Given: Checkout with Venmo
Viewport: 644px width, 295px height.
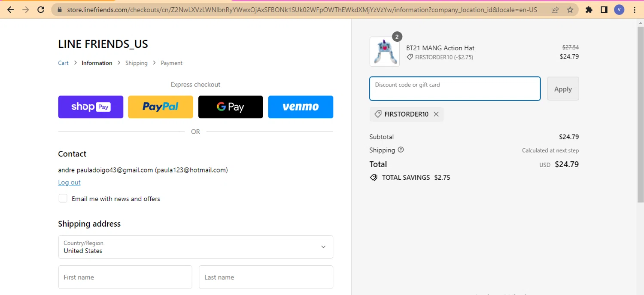Looking at the screenshot, I should [301, 107].
